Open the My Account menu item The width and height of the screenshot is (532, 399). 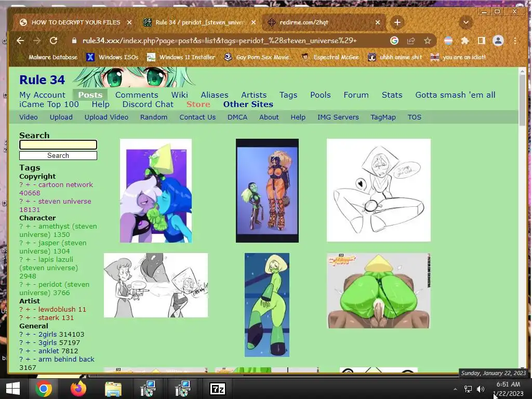point(43,95)
